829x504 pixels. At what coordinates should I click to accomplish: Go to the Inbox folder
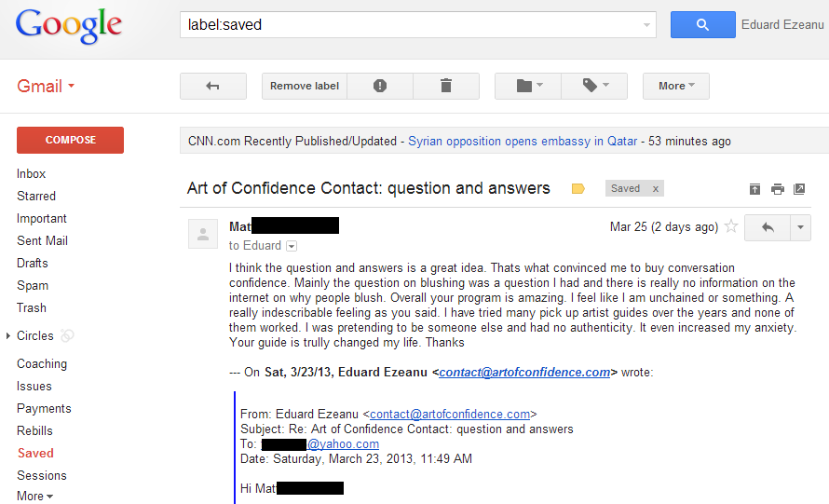[31, 174]
